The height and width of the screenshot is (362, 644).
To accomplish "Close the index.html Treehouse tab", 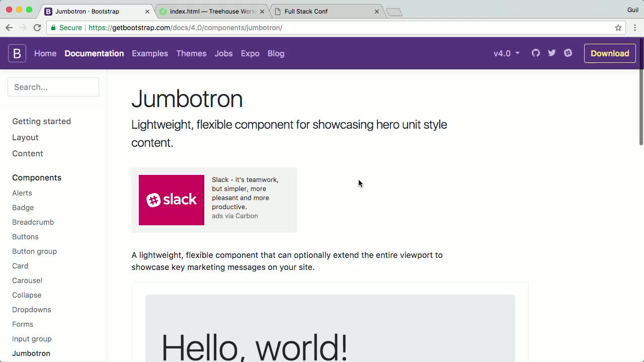I will tap(262, 12).
